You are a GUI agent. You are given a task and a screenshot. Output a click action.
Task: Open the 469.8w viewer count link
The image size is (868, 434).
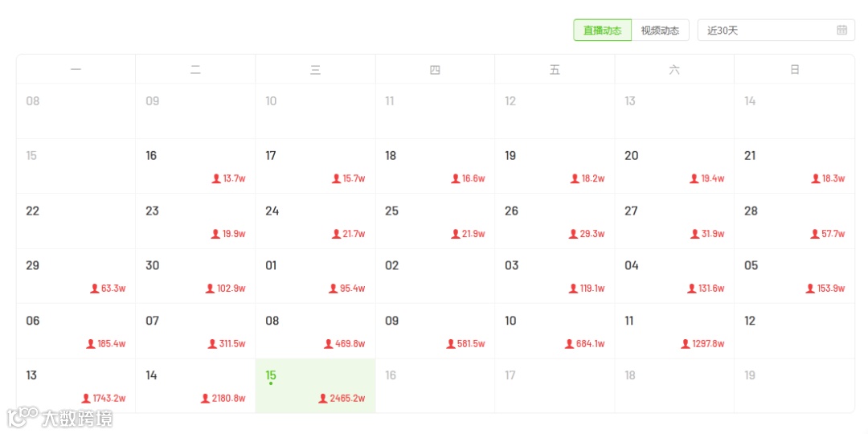pos(350,344)
